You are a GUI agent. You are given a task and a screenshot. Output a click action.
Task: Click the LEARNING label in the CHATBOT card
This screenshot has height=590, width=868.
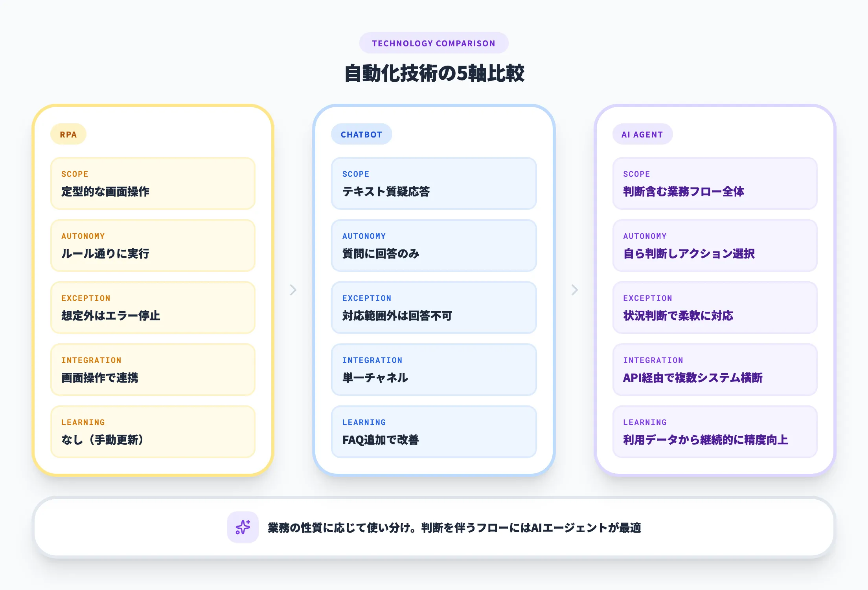[364, 422]
